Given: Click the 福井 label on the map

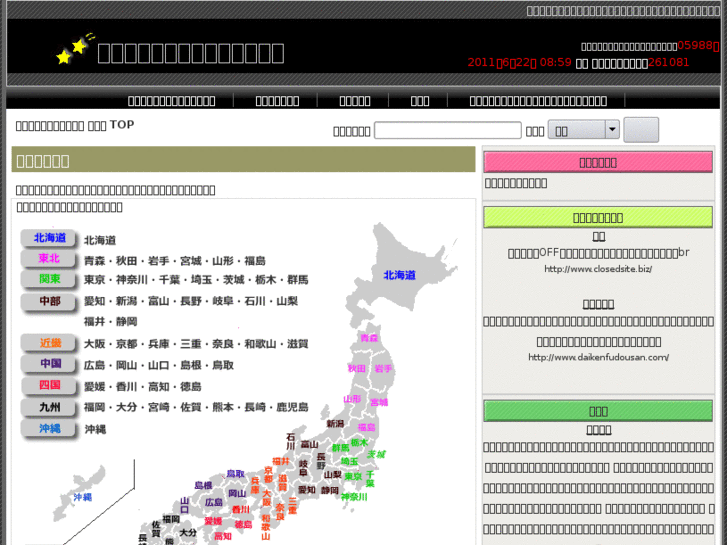Looking at the screenshot, I should click(281, 461).
